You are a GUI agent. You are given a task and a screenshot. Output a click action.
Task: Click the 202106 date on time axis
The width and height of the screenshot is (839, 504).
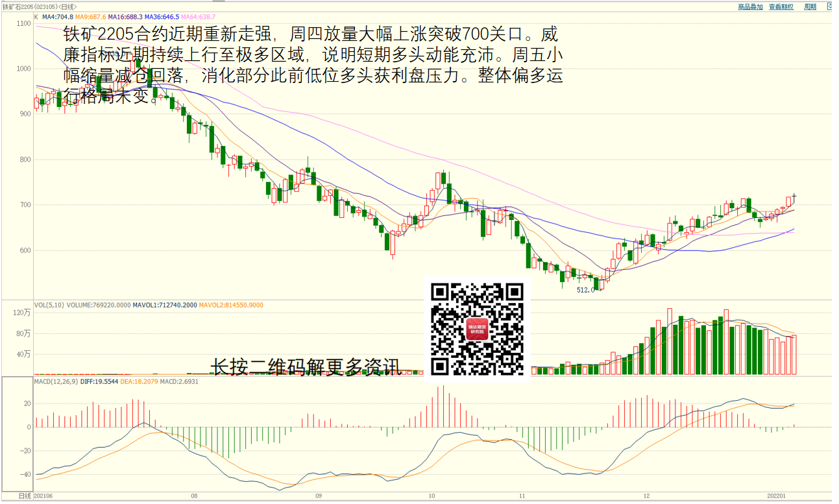pyautogui.click(x=43, y=496)
